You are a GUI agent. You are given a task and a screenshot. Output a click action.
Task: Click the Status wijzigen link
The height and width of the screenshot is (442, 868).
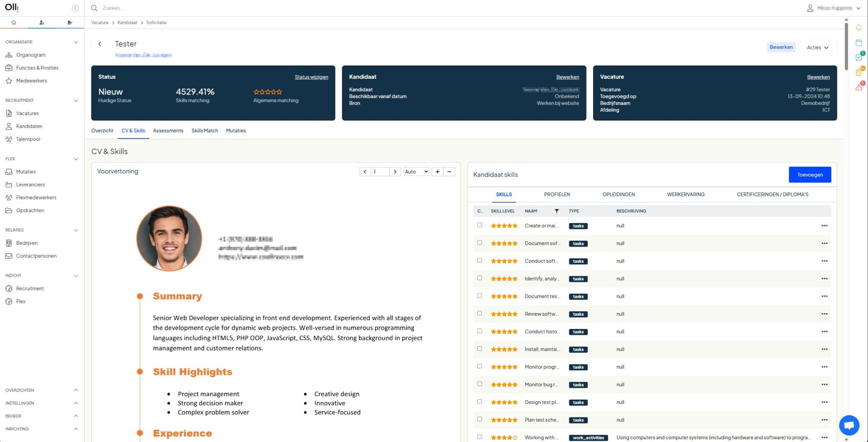[x=311, y=77]
